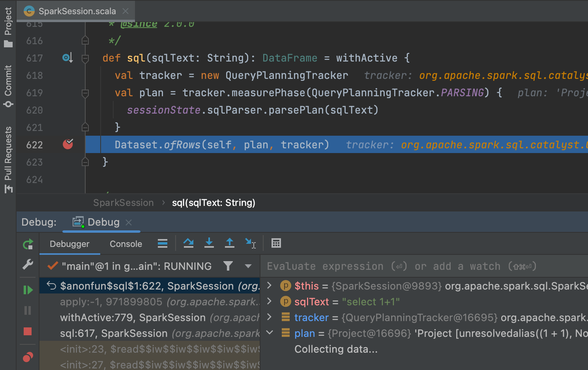Select the sql:617, SparkSession stack frame

pyautogui.click(x=150, y=333)
